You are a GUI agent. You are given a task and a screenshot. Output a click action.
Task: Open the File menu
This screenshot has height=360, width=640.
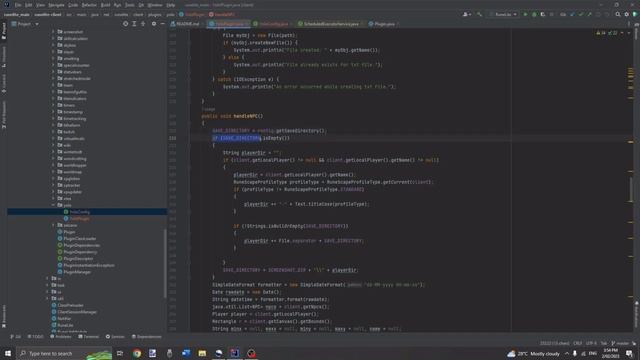pyautogui.click(x=18, y=5)
